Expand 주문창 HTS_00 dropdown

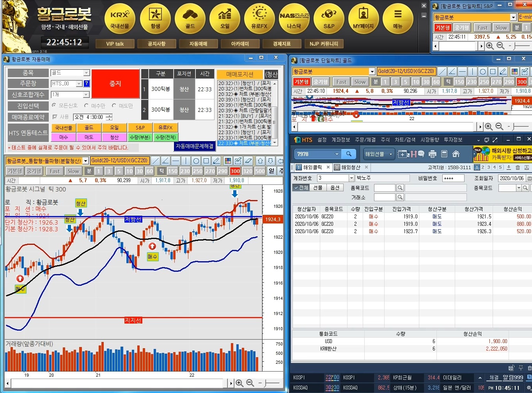coord(79,83)
